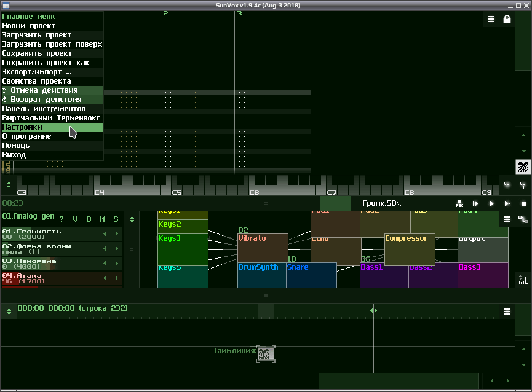Choose Загрузить проект in the menu
532x392 pixels.
click(52, 35)
